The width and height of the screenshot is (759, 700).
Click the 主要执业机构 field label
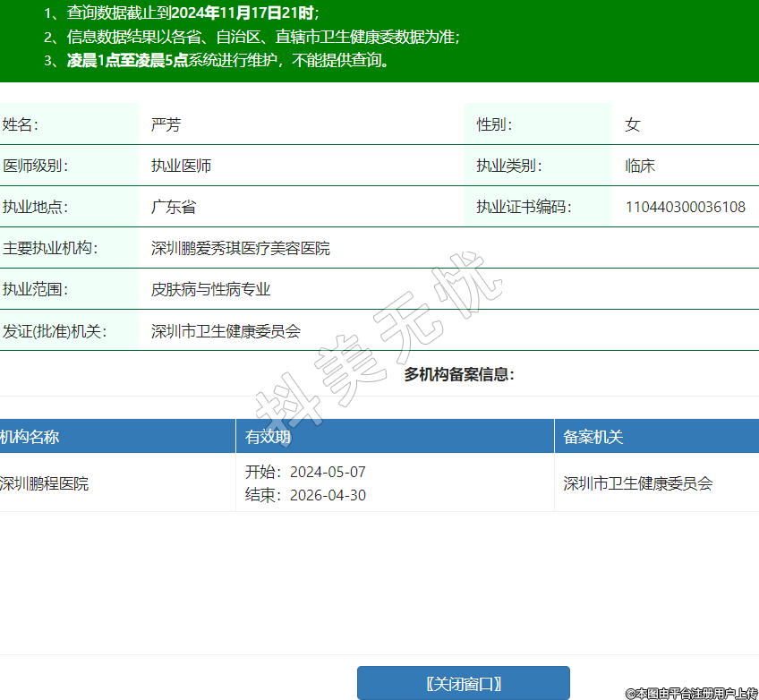pyautogui.click(x=50, y=248)
